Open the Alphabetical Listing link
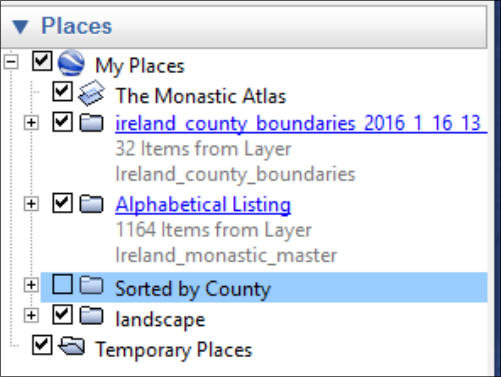The height and width of the screenshot is (377, 501). 203,205
